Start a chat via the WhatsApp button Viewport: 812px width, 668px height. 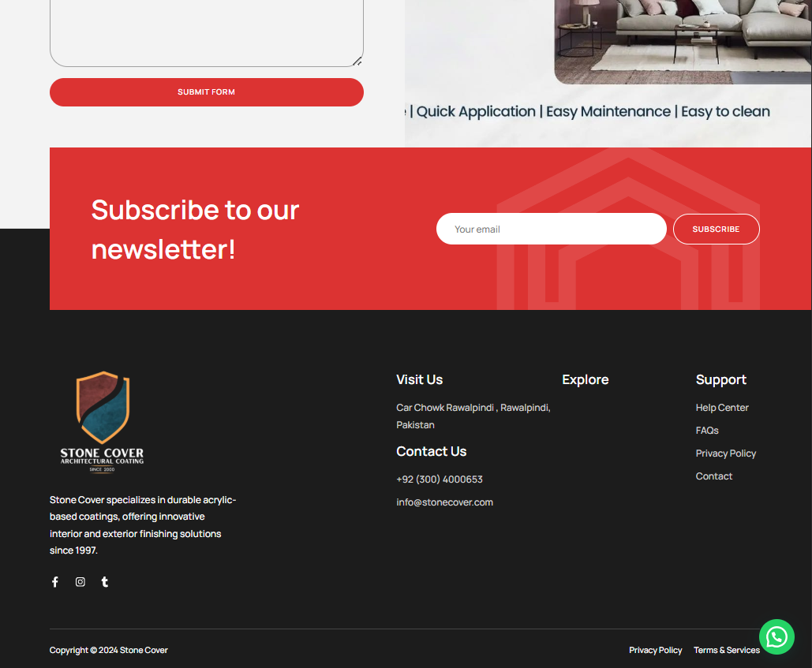(x=776, y=636)
